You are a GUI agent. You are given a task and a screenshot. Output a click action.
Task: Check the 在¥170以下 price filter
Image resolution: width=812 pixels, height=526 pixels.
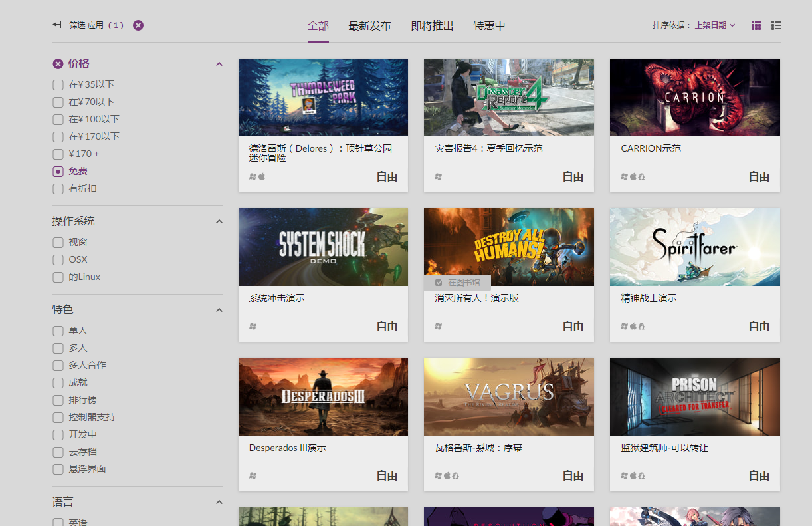58,136
